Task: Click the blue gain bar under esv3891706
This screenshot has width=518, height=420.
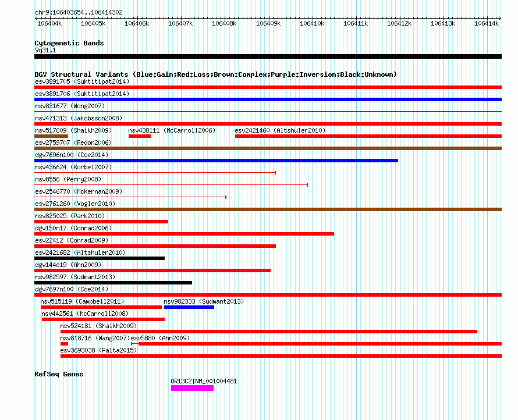Action: [268, 99]
